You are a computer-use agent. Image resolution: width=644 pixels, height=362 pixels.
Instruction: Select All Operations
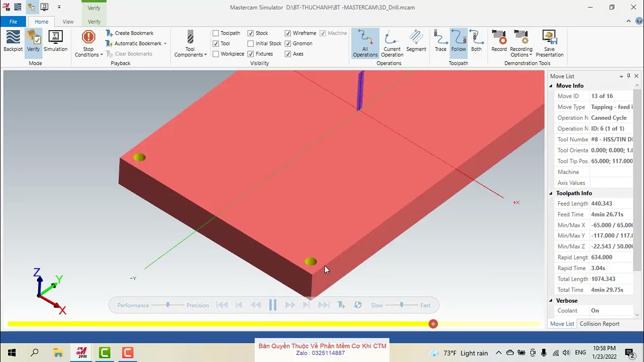click(365, 44)
